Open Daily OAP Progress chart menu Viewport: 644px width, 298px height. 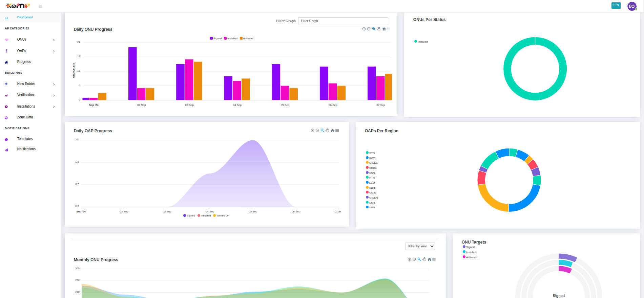(x=337, y=130)
